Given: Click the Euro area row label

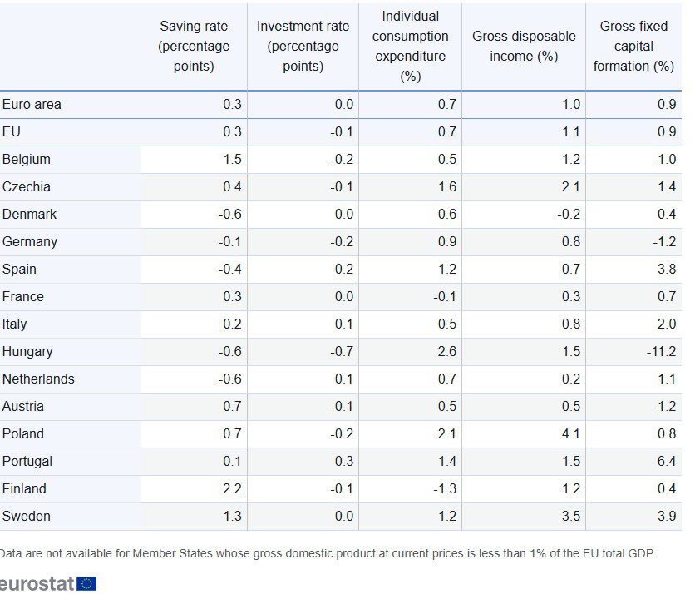Looking at the screenshot, I should pyautogui.click(x=32, y=105).
